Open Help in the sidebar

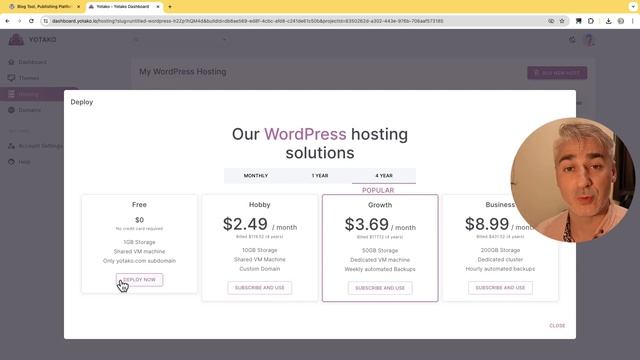pos(24,162)
